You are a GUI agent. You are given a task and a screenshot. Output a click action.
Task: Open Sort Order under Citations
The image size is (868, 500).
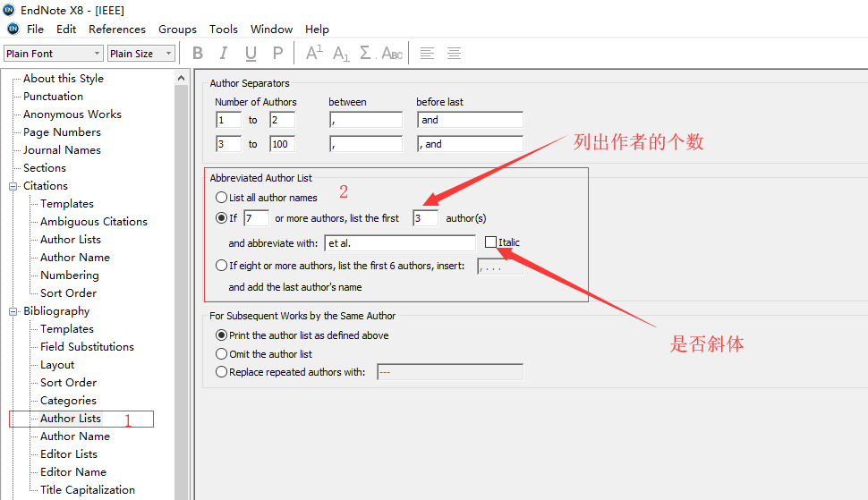click(68, 293)
